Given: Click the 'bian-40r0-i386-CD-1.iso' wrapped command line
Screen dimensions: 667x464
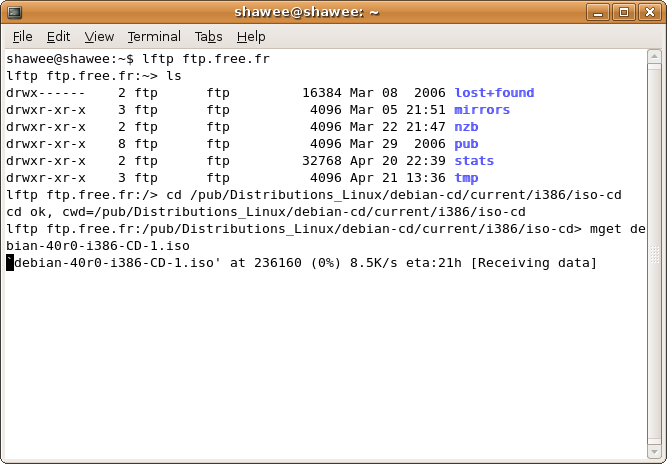Looking at the screenshot, I should [x=98, y=246].
